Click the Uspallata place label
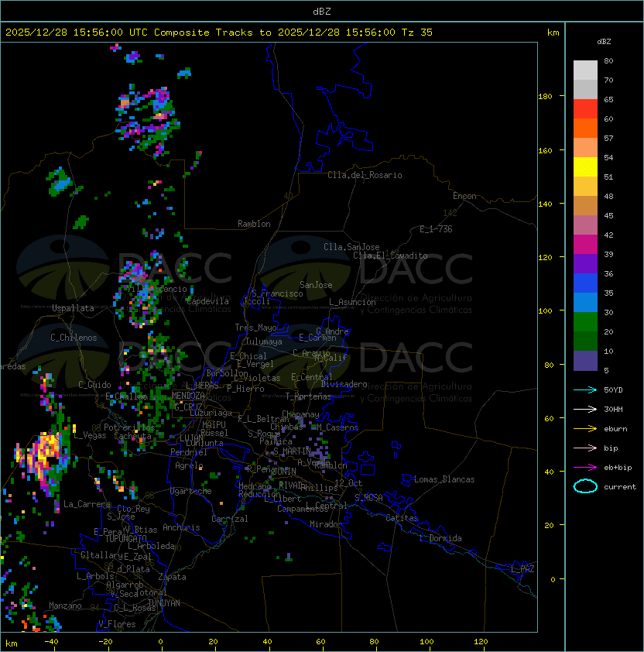Screen dimensions: 644x652 coord(73,308)
